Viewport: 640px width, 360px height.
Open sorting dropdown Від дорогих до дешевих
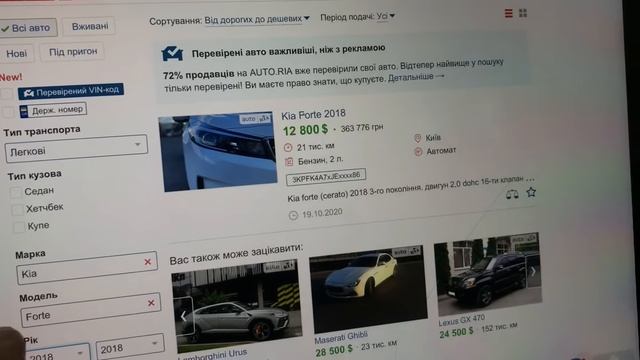point(257,19)
